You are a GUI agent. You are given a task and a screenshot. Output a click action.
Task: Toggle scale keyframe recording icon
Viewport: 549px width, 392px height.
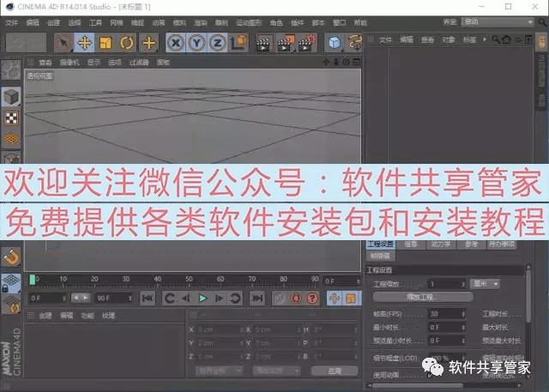351,299
